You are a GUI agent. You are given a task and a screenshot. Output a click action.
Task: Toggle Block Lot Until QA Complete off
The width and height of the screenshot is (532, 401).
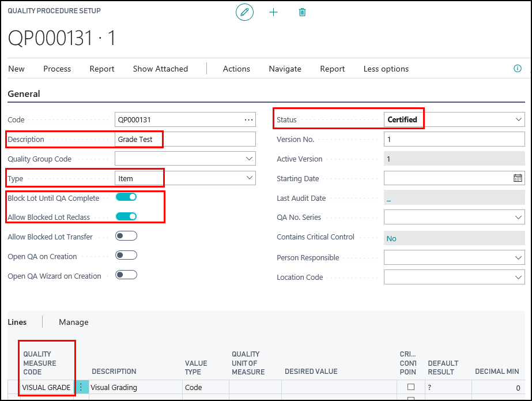[126, 197]
